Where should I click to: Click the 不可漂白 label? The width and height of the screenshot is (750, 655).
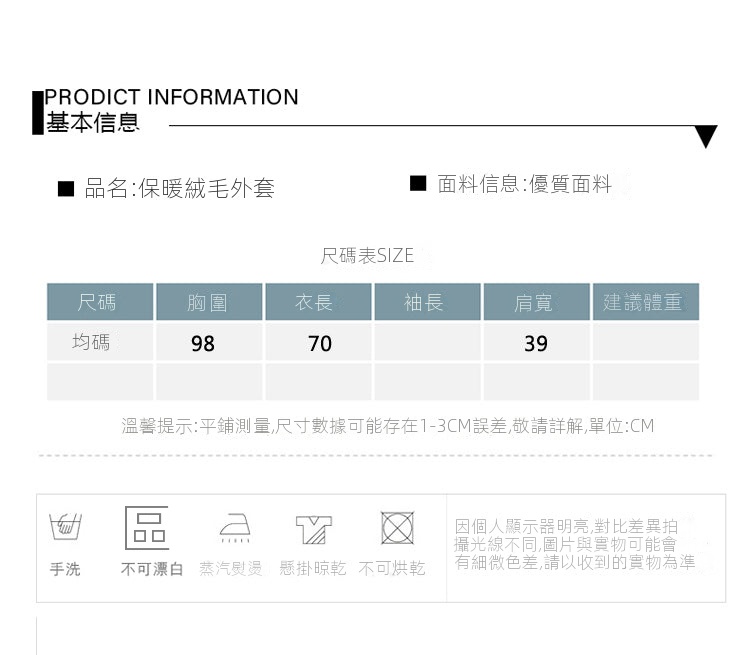pos(152,569)
